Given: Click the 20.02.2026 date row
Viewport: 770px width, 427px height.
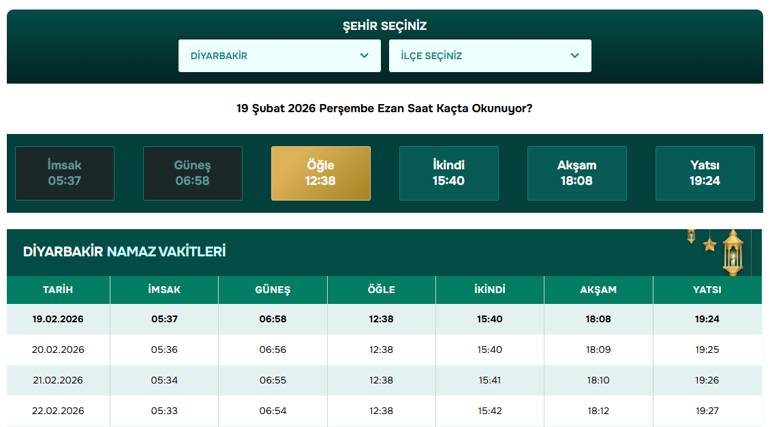Looking at the screenshot, I should click(385, 349).
